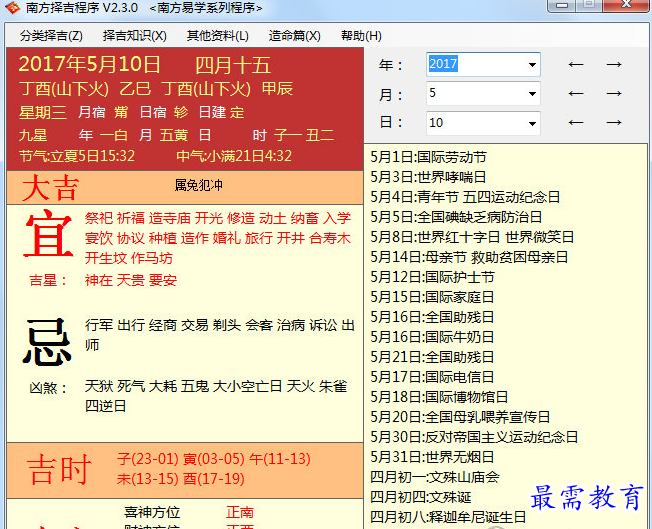Select the 5月3日:世界哮喘日 entry
Viewport: 652px width, 529px height.
[428, 177]
